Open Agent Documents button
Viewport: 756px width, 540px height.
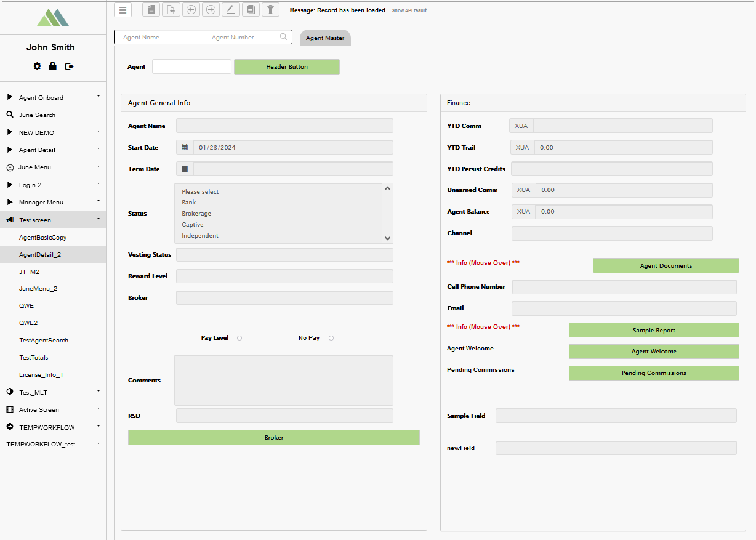click(x=666, y=265)
